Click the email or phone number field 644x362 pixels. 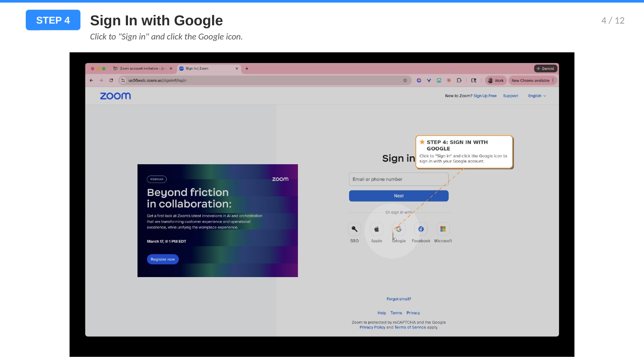coord(398,179)
